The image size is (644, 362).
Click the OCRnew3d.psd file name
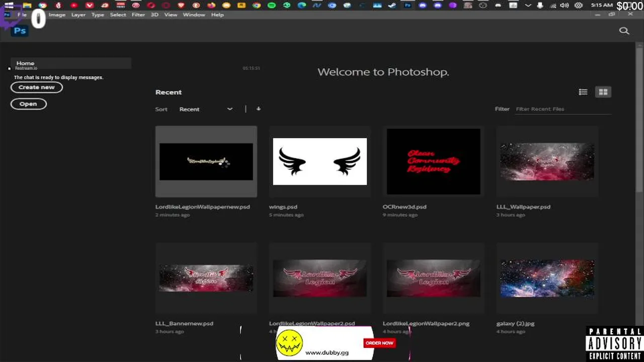click(405, 207)
